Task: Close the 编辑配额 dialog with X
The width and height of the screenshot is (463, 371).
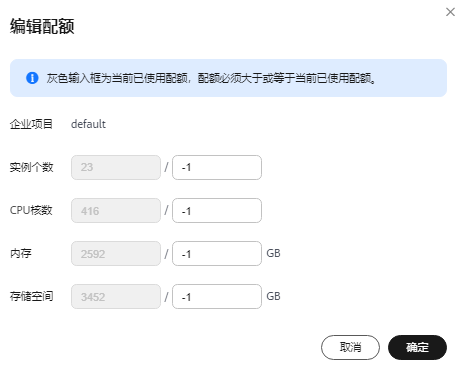Action: (x=450, y=12)
